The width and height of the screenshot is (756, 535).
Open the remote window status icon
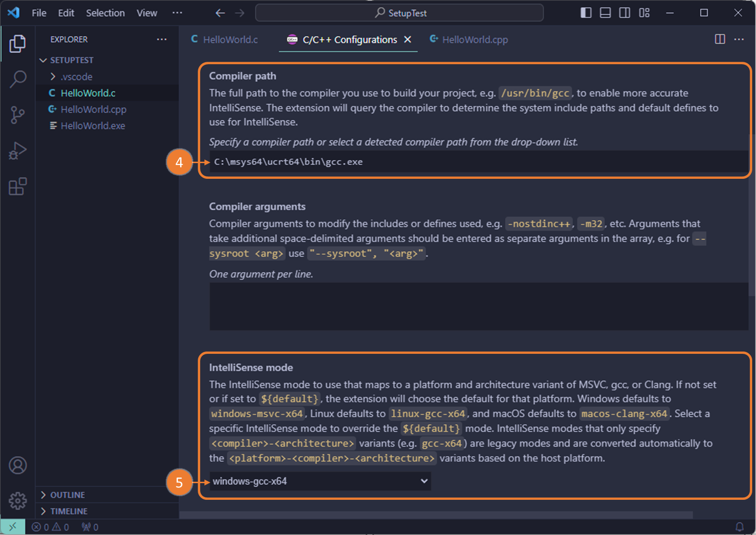click(x=13, y=527)
